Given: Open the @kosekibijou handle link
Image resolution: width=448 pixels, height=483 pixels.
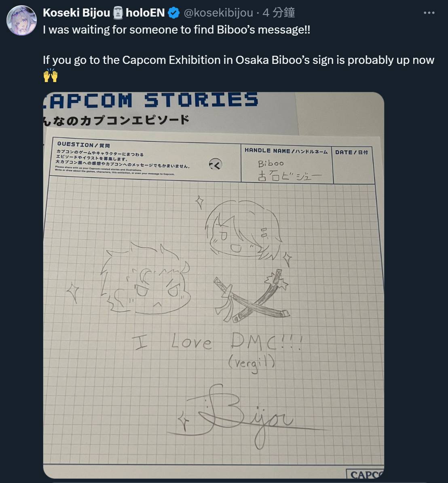Looking at the screenshot, I should [218, 13].
